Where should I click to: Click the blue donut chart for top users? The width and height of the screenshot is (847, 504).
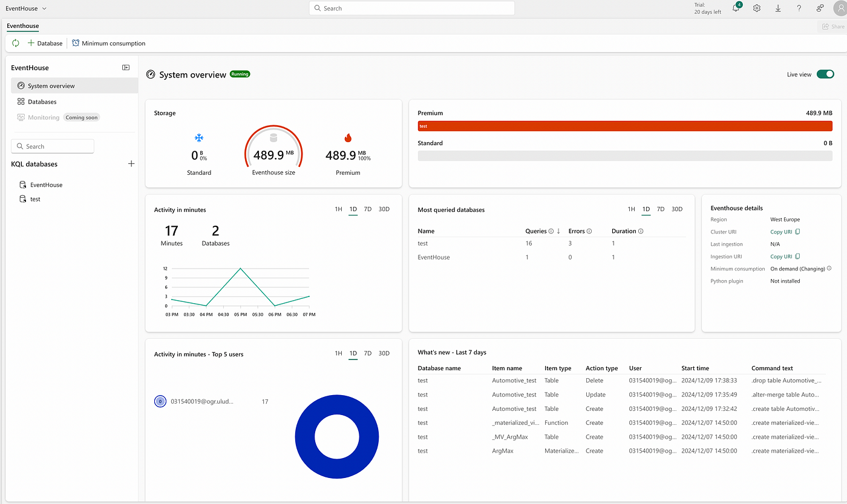pos(337,437)
